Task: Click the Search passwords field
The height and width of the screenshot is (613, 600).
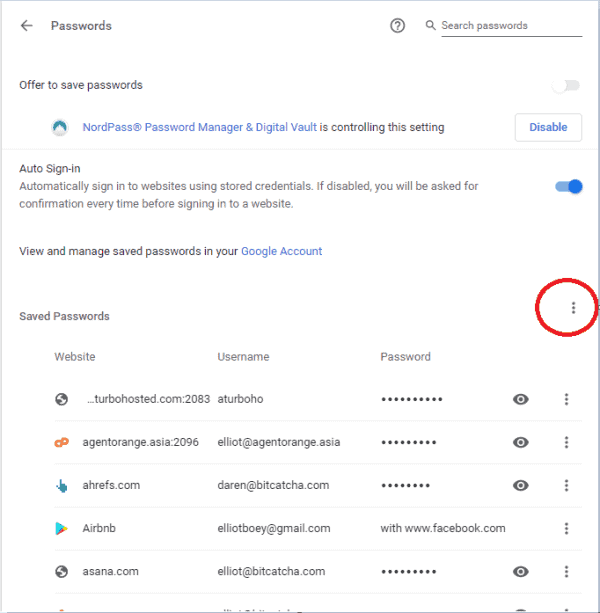Action: (x=511, y=26)
